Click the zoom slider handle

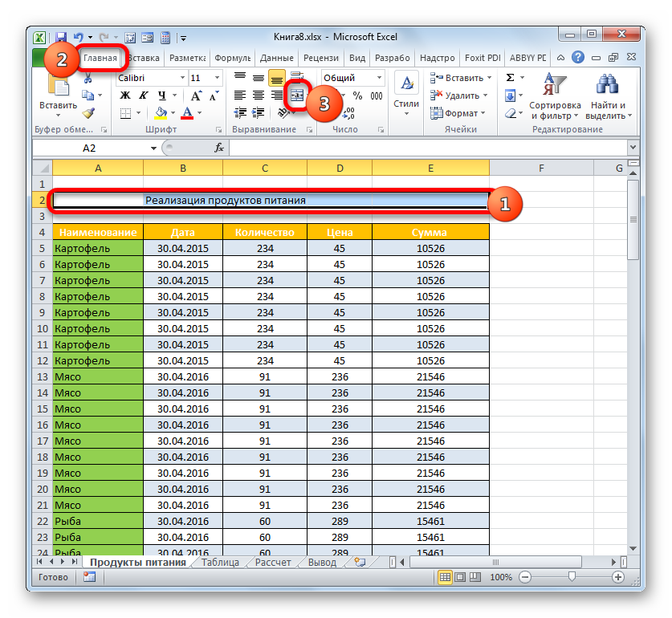[571, 577]
